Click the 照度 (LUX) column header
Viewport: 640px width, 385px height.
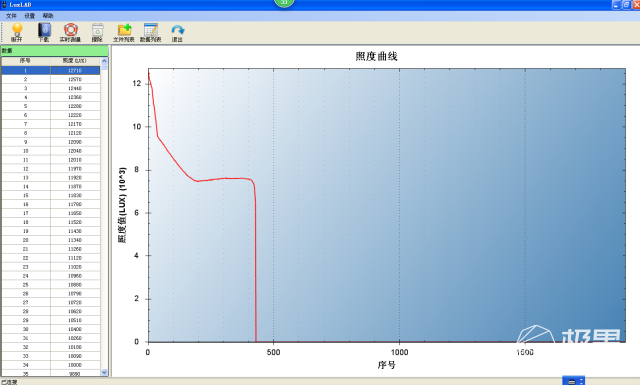75,60
